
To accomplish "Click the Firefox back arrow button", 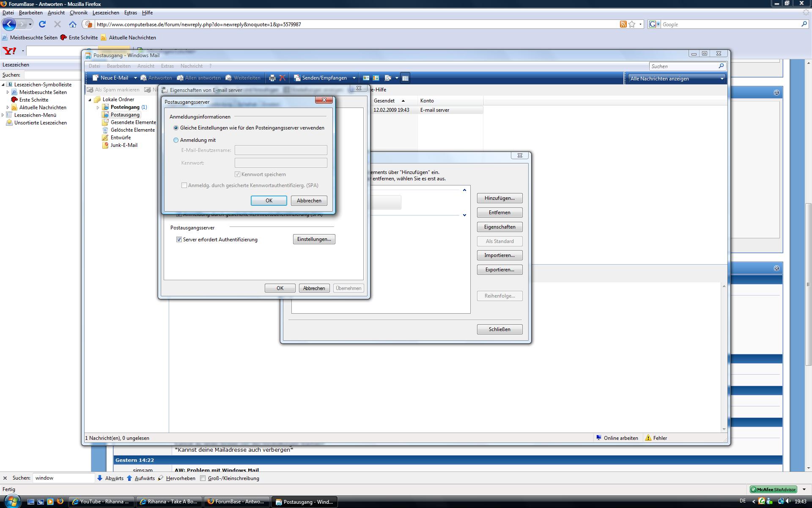I will [9, 24].
